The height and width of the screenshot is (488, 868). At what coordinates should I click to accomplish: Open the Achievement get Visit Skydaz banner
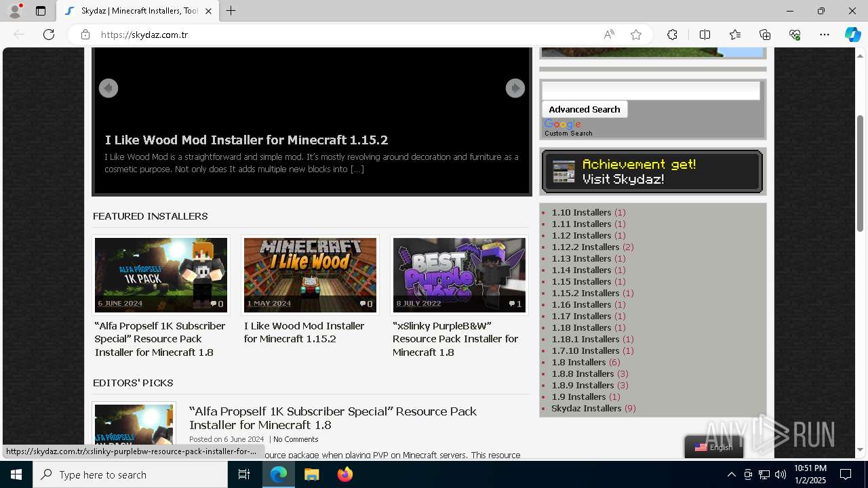pos(652,171)
